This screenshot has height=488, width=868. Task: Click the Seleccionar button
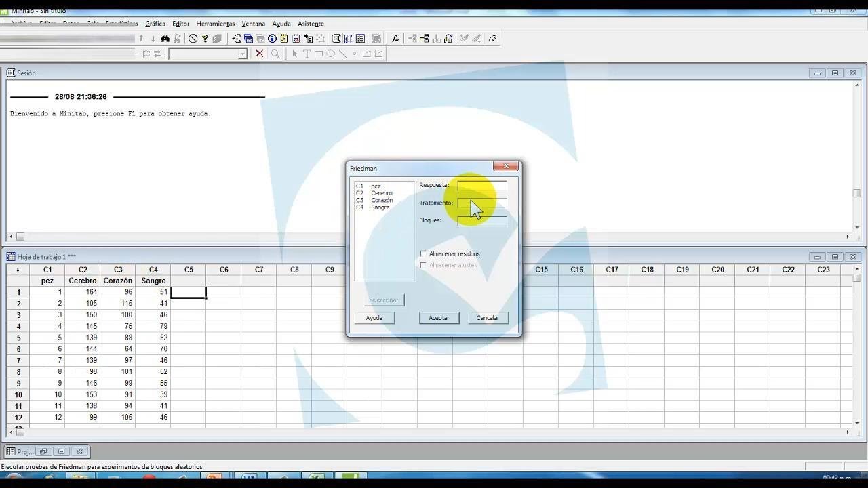click(x=384, y=300)
